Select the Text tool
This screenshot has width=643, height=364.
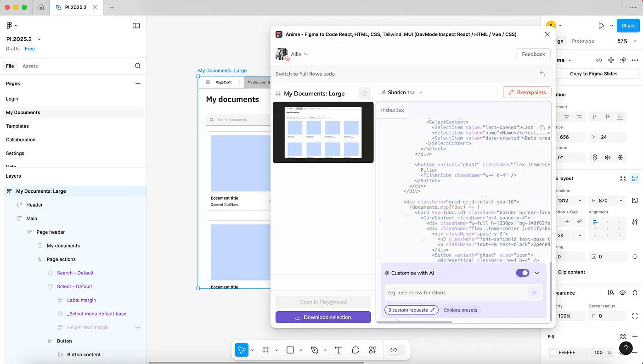pyautogui.click(x=338, y=350)
